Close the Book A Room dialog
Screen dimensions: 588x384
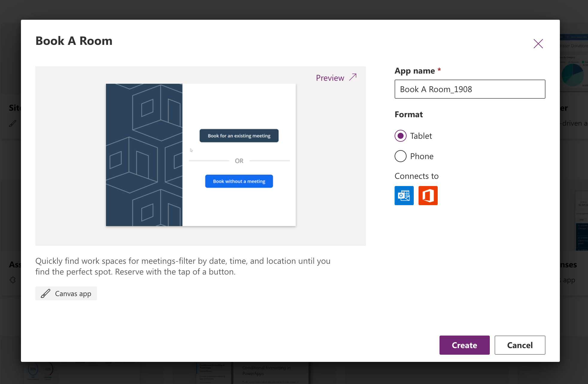coord(538,44)
